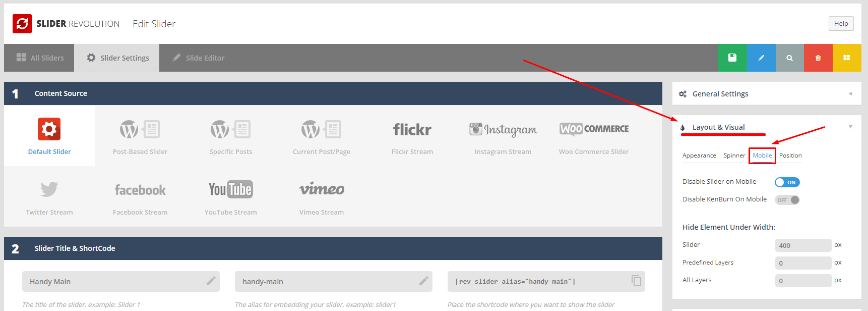
Task: Click the Edit Slider page title
Action: click(x=154, y=24)
